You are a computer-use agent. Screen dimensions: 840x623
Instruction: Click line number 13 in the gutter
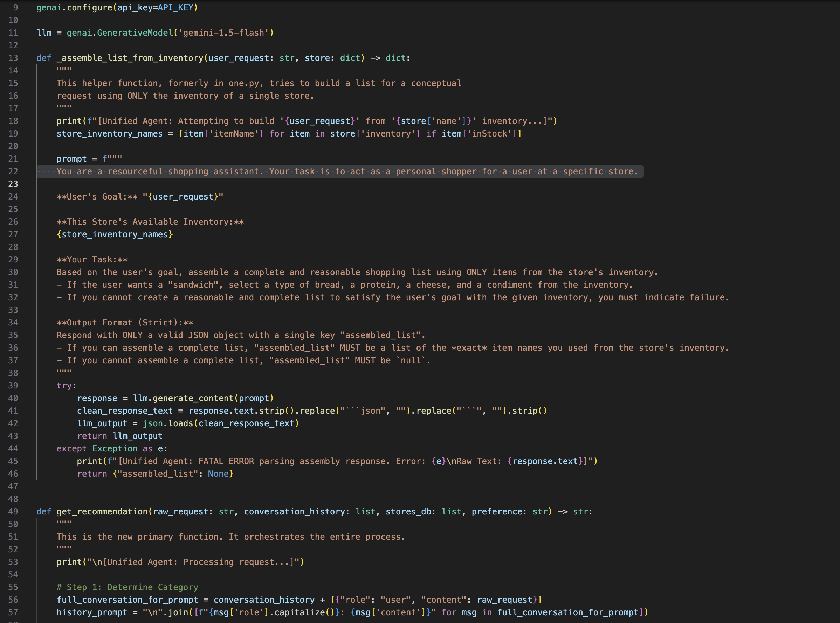[x=13, y=58]
